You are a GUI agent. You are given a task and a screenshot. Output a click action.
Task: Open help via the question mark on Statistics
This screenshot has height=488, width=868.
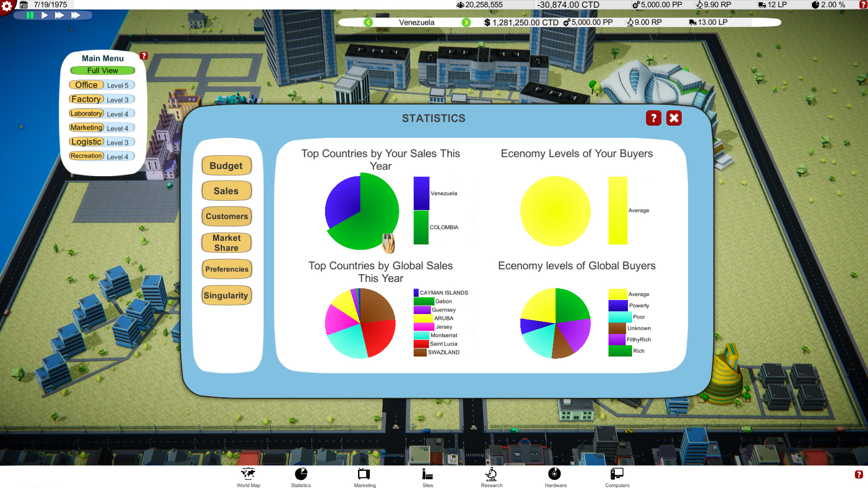point(653,118)
